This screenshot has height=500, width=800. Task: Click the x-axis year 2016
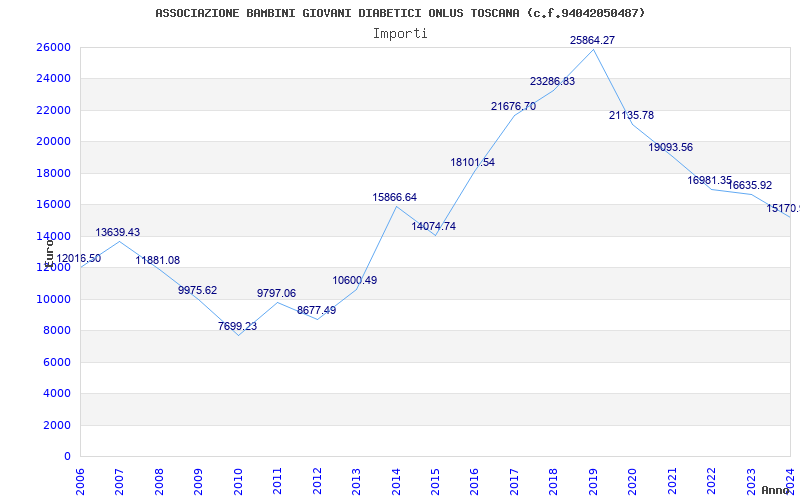point(474,481)
